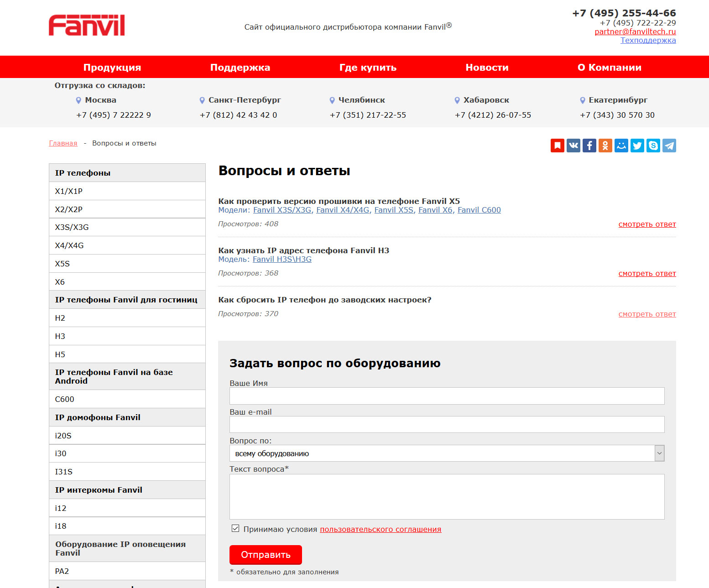Viewport: 709px width, 588px height.
Task: Select H2 in sidebar
Action: click(x=127, y=318)
